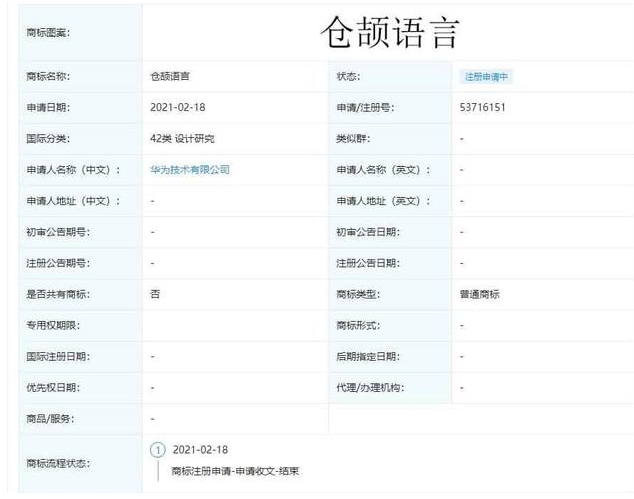Screen dimensions: 634x499
Task: Click the 注册申请中 status tag
Action: (x=486, y=76)
